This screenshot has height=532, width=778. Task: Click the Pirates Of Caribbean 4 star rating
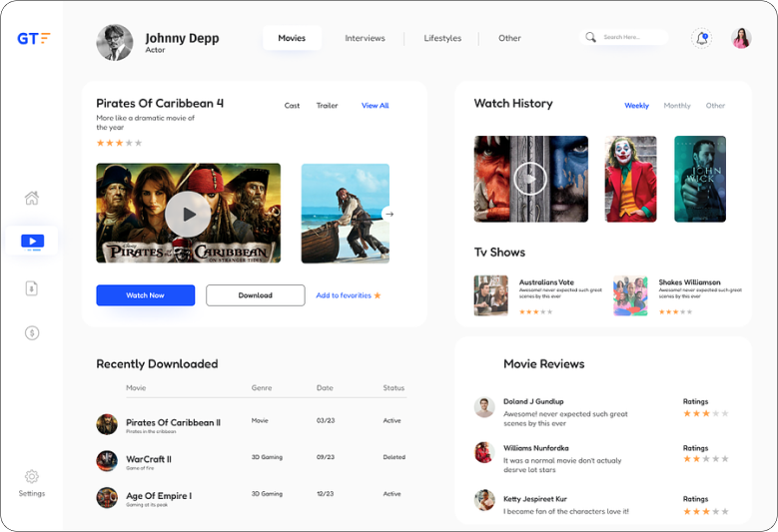119,143
